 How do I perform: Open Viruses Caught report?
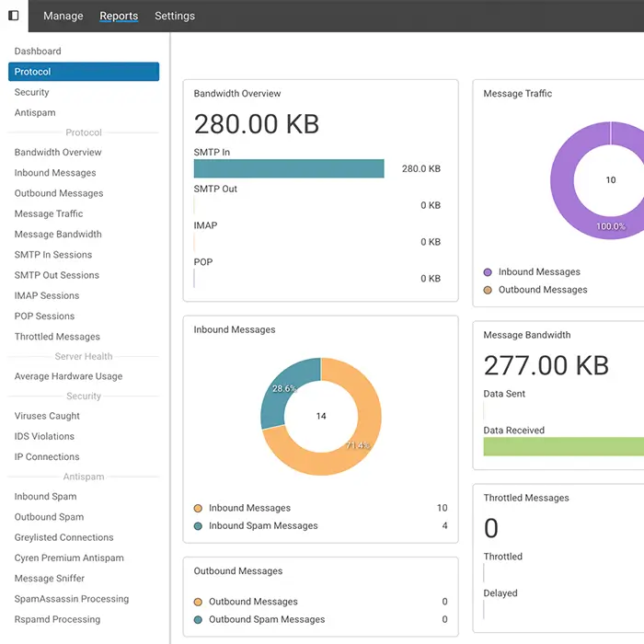(47, 416)
